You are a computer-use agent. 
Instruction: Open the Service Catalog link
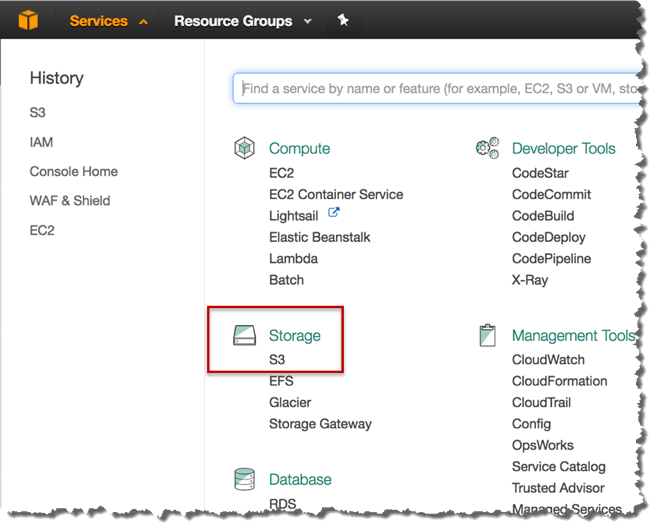559,467
